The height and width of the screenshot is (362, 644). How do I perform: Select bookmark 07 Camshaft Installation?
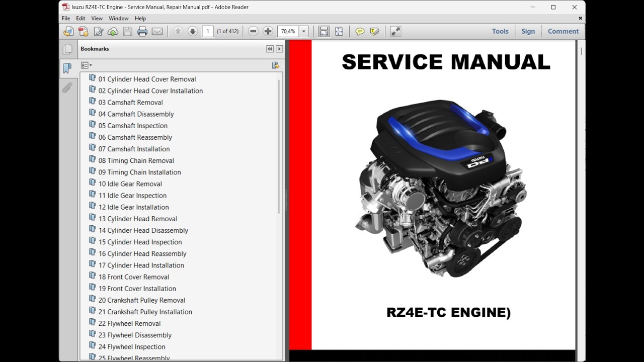pyautogui.click(x=134, y=149)
